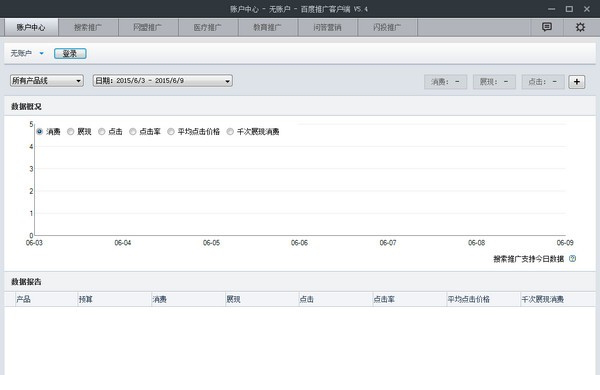Click the plus button to add metric

[577, 82]
